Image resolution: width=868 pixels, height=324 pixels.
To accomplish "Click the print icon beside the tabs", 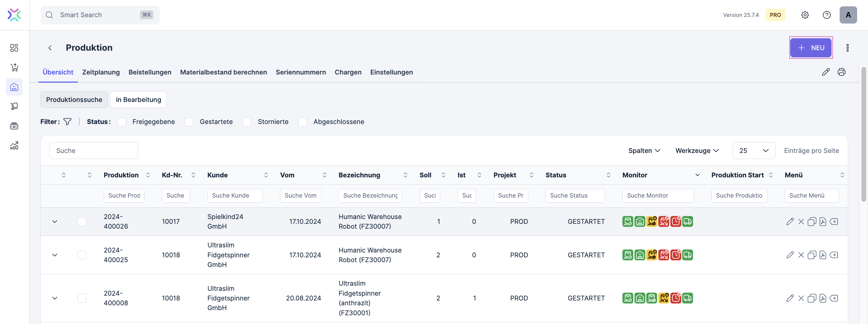I will 841,72.
